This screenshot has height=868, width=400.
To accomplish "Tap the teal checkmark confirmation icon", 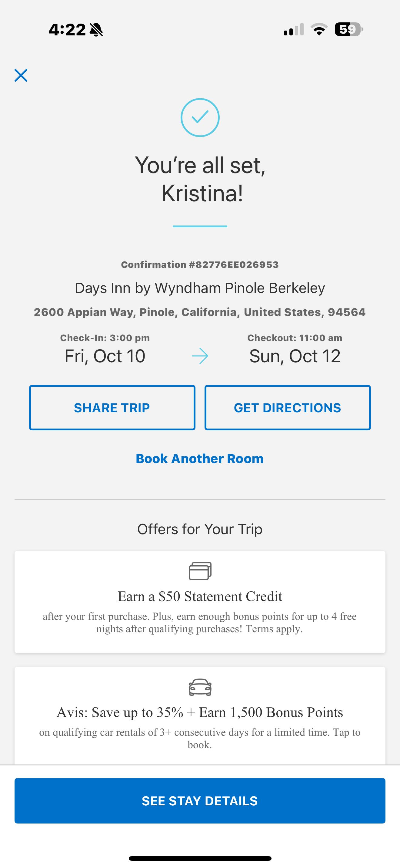I will (200, 118).
